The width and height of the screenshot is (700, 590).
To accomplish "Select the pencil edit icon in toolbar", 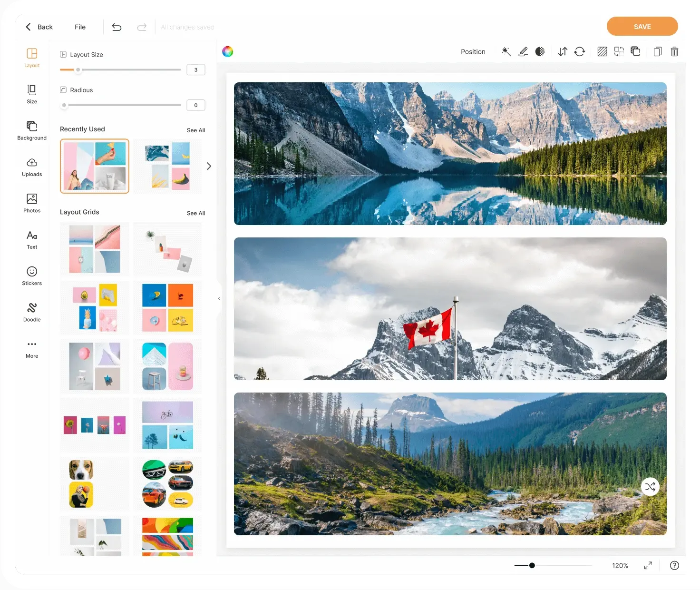I will point(523,52).
